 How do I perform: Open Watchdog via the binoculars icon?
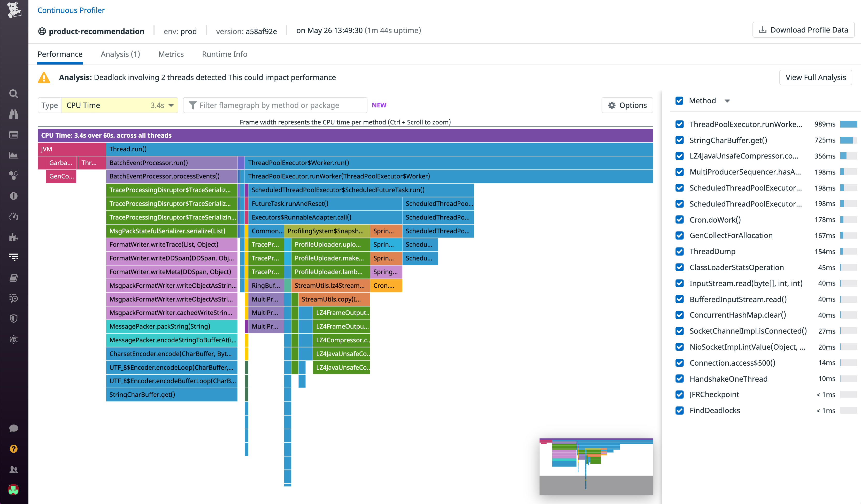point(14,114)
